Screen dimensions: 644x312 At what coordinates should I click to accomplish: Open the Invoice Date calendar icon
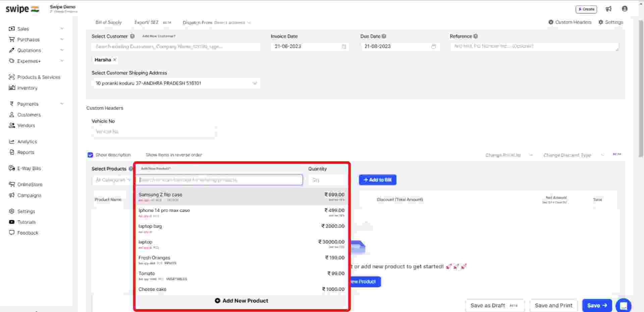pyautogui.click(x=344, y=47)
